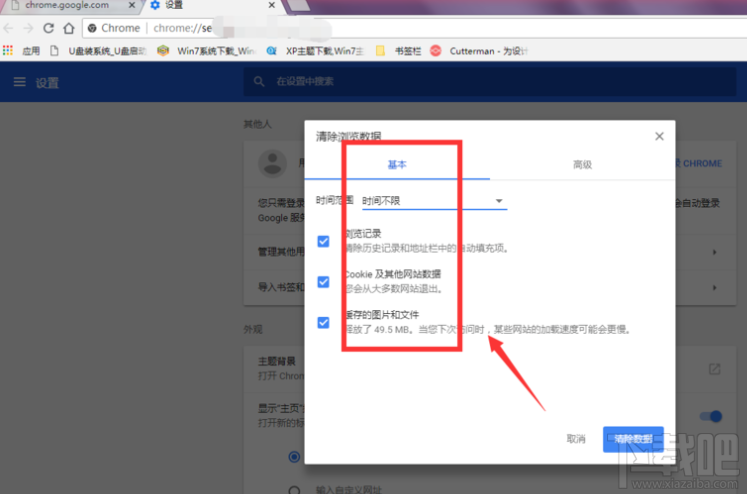Click the external link icon beside 主题背景

click(714, 369)
